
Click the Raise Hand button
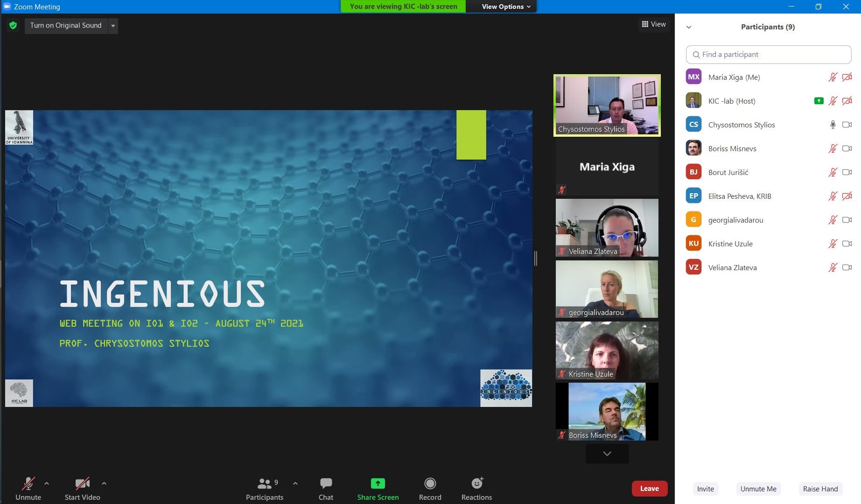(820, 489)
